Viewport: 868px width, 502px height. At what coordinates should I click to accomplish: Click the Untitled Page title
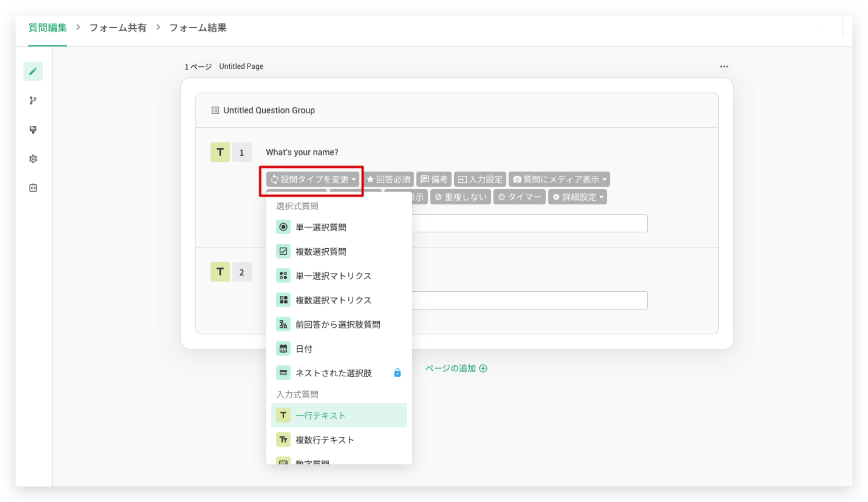(241, 66)
